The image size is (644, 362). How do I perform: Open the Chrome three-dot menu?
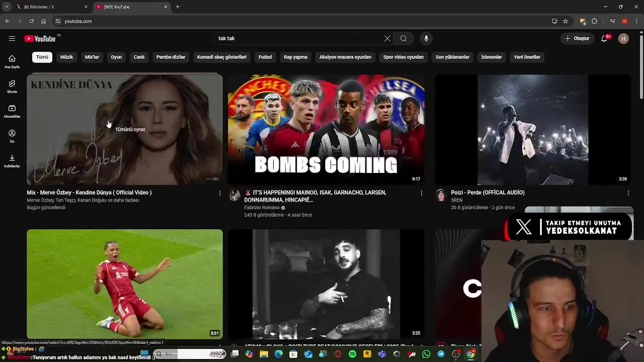636,21
